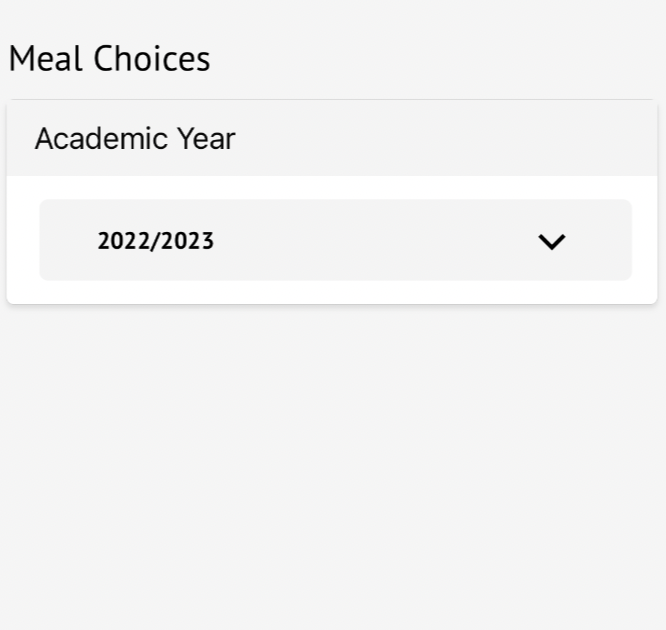Click the Academic Year label text
The image size is (666, 630).
(135, 139)
